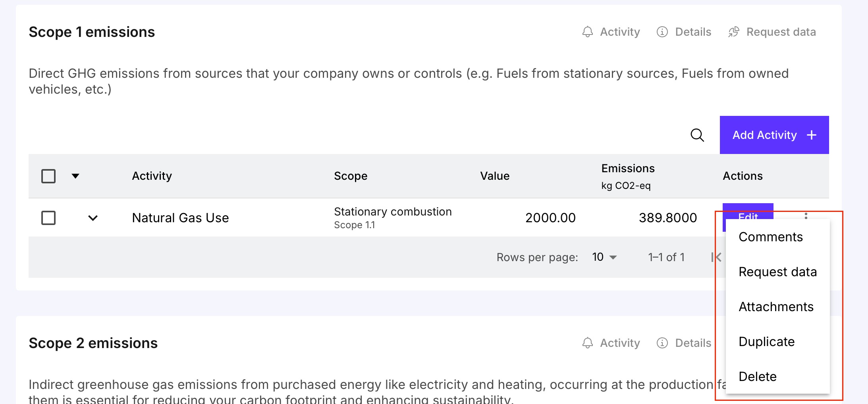Choose Duplicate in the actions menu
Viewport: 868px width, 404px height.
[766, 342]
